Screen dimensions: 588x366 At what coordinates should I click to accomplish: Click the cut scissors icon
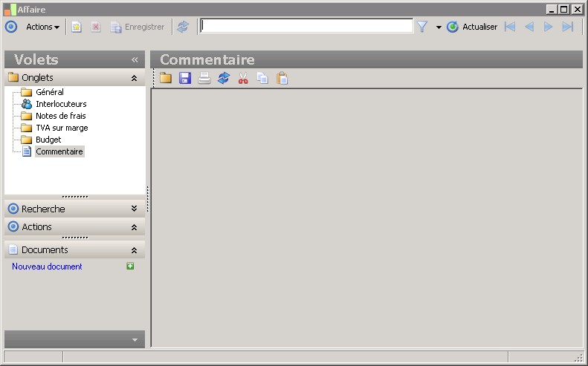pyautogui.click(x=243, y=78)
